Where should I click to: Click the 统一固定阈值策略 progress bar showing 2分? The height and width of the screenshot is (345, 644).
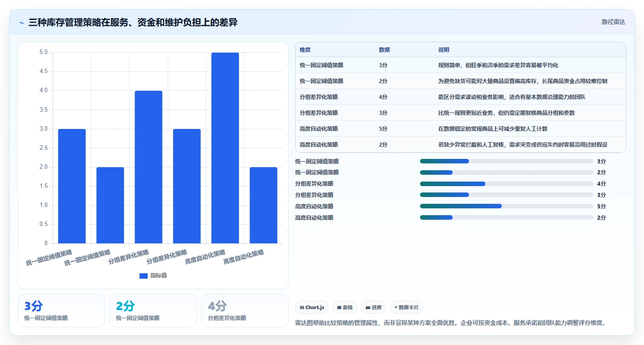click(507, 172)
